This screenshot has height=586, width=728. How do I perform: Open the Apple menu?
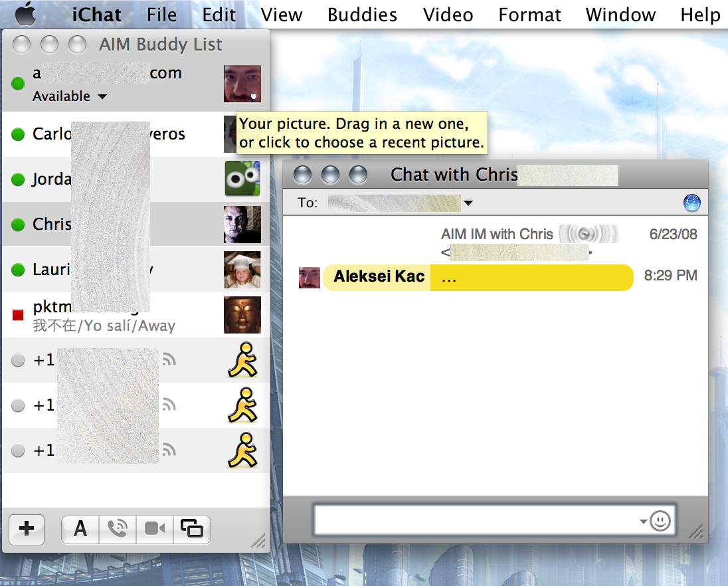coord(25,14)
